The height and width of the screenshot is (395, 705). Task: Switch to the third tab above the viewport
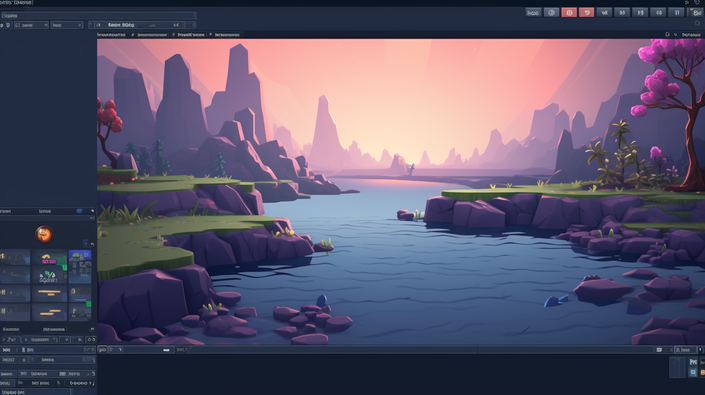coord(191,35)
